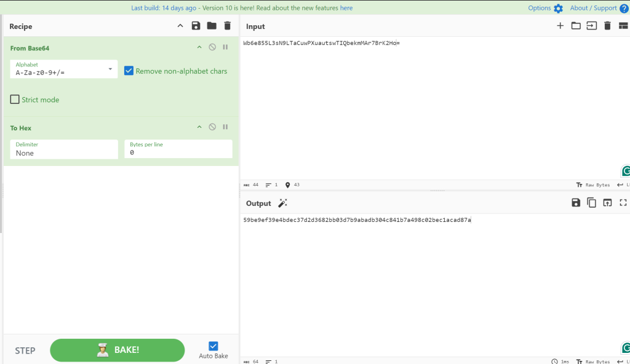The height and width of the screenshot is (364, 630).
Task: Click the BAKE! button
Action: point(118,350)
